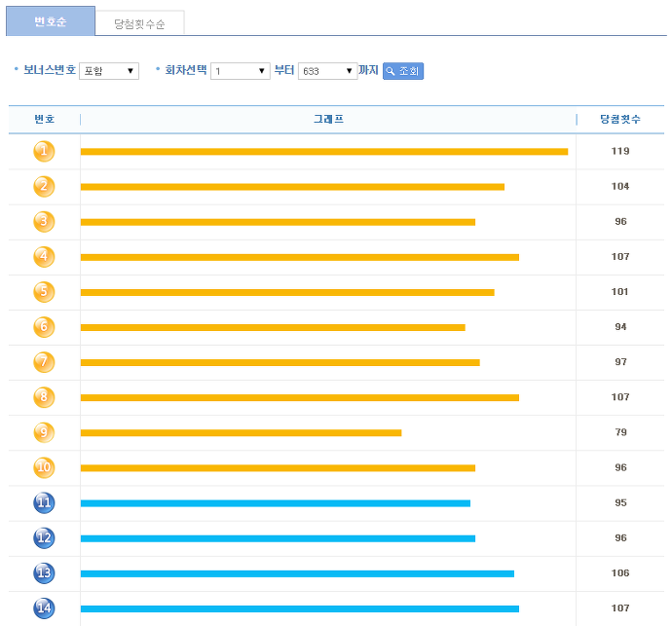Click the 번호 column header

(45, 119)
